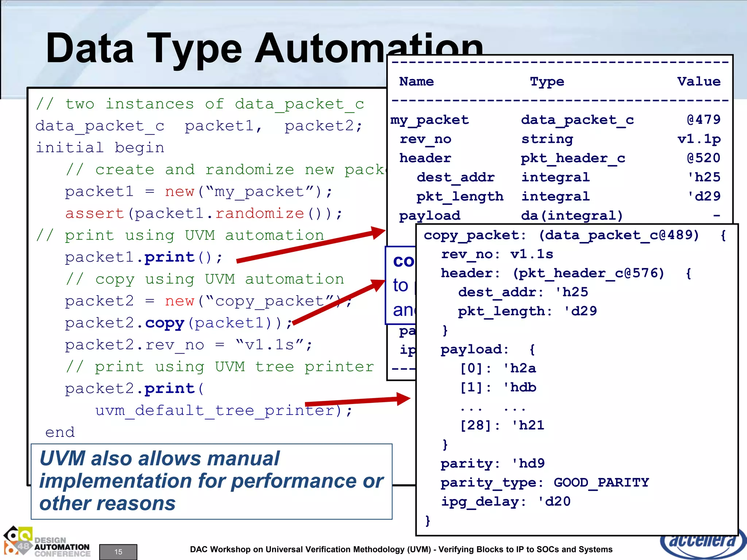This screenshot has width=747, height=560.
Task: Click the Value column header in table
Action: (698, 81)
